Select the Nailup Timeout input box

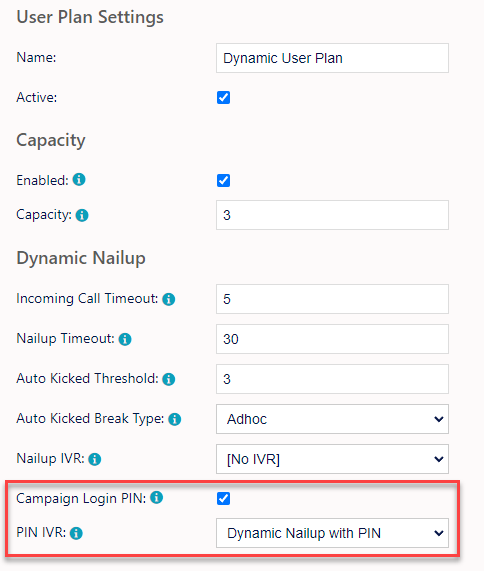(332, 339)
